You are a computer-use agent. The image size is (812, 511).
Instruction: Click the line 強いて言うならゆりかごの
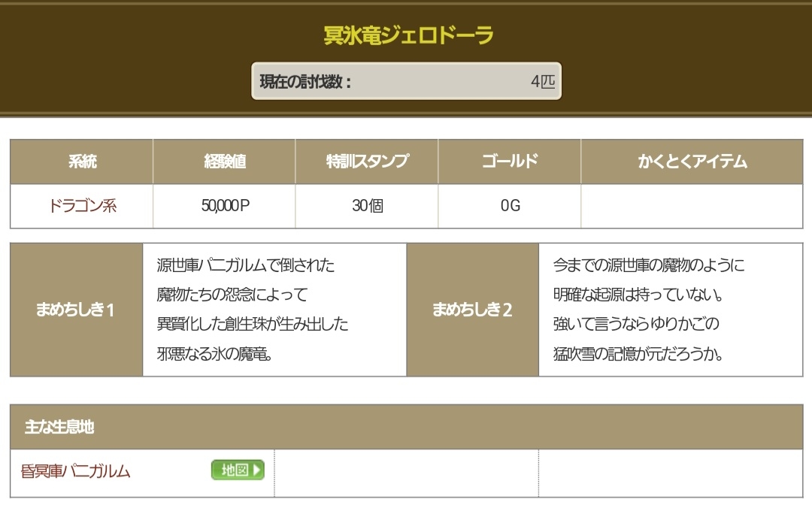click(x=636, y=324)
